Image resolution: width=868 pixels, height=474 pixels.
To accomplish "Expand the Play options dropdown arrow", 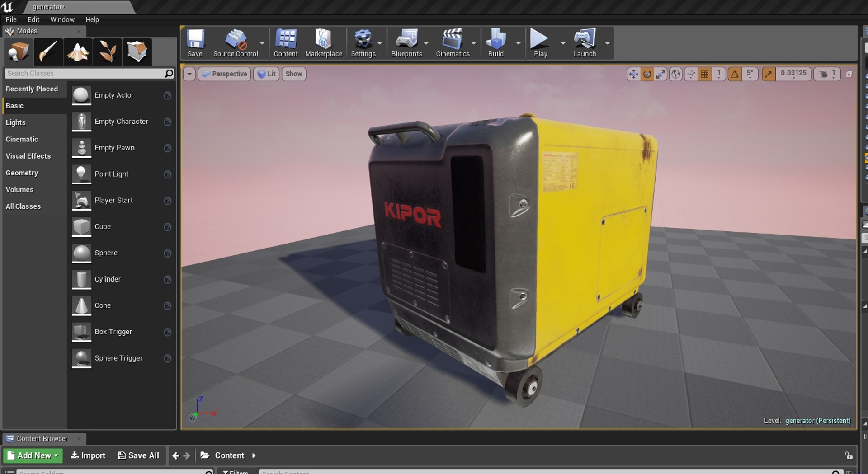I will click(563, 43).
